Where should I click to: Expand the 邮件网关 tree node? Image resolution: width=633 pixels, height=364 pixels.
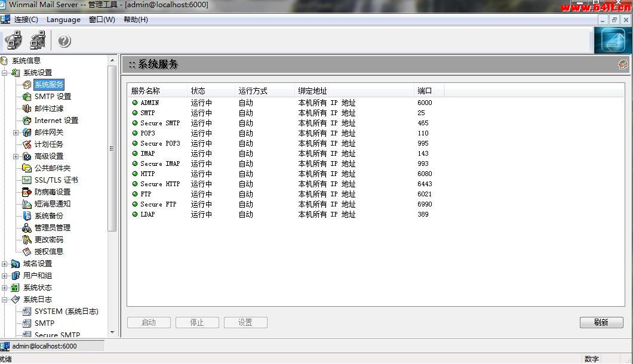tap(16, 132)
